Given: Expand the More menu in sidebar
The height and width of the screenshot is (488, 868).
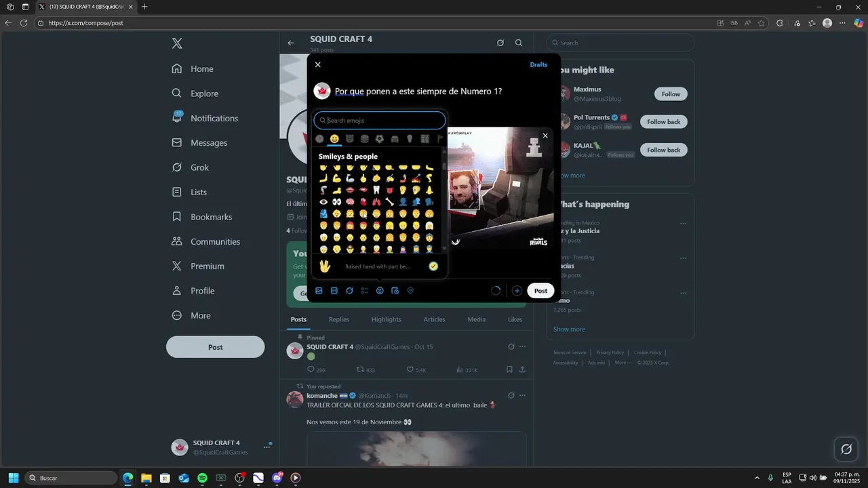Looking at the screenshot, I should 191,315.
